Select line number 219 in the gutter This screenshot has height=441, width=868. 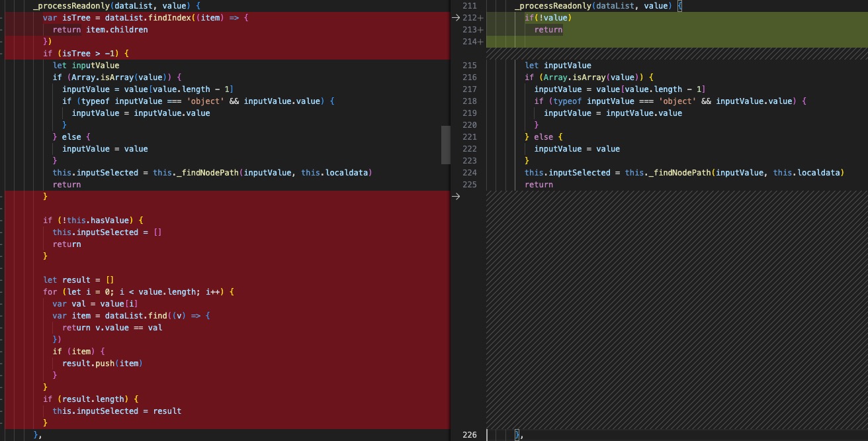click(470, 113)
